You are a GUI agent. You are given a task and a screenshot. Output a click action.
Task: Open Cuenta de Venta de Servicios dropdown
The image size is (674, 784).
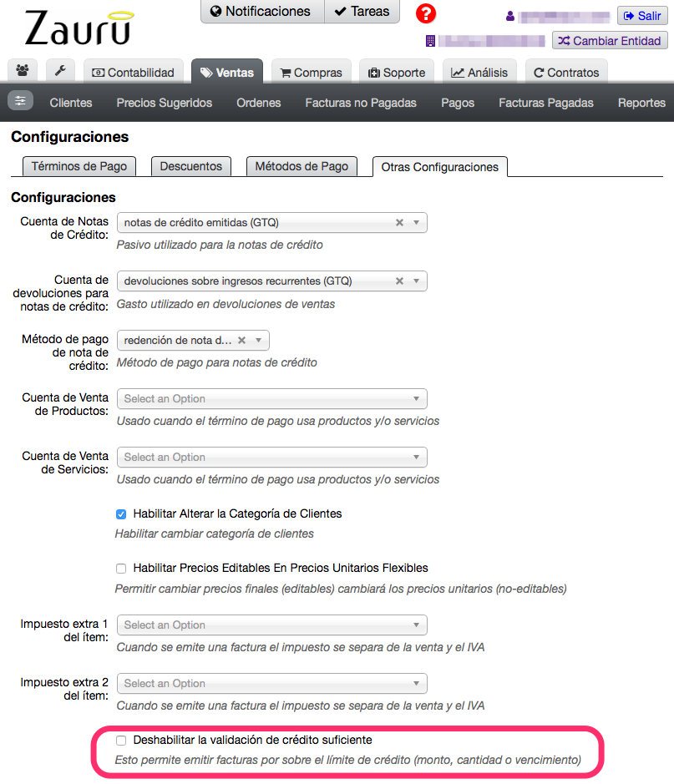(272, 457)
